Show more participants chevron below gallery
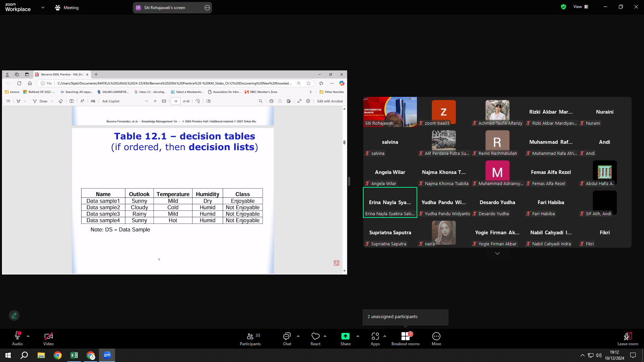The height and width of the screenshot is (362, 644). (x=497, y=253)
